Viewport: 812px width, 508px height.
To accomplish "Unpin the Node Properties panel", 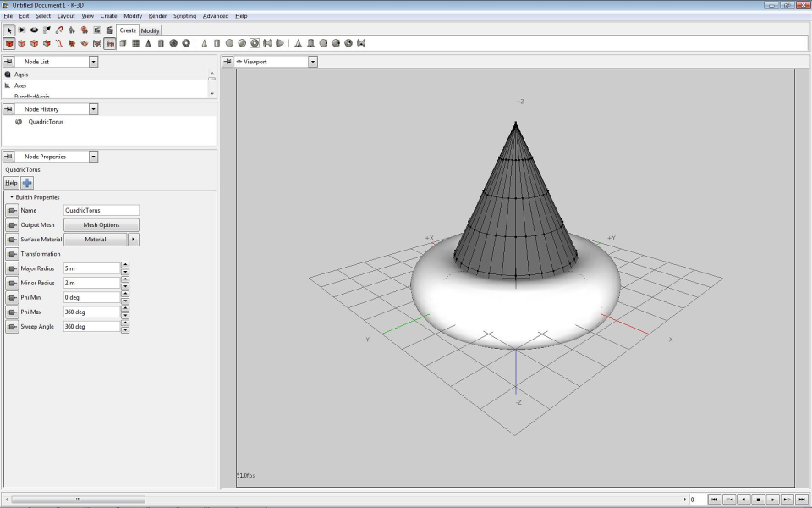I will pyautogui.click(x=10, y=156).
